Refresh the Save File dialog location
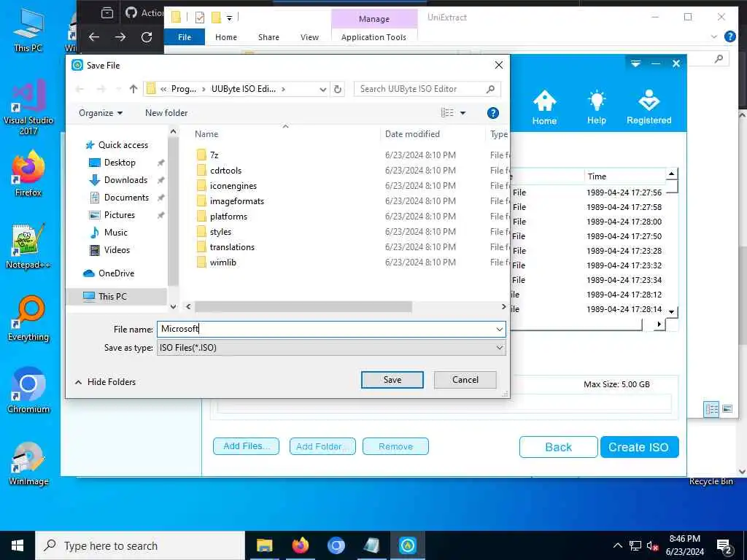747x560 pixels. click(337, 89)
